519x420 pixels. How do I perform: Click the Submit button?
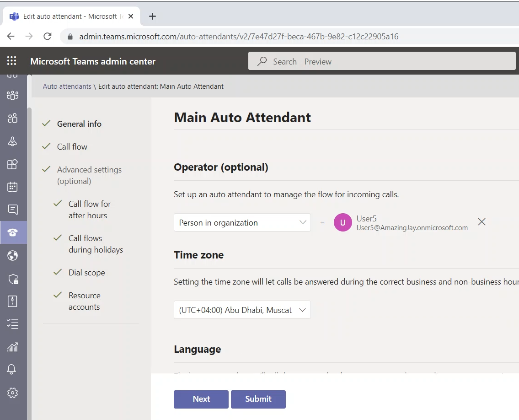tap(258, 399)
